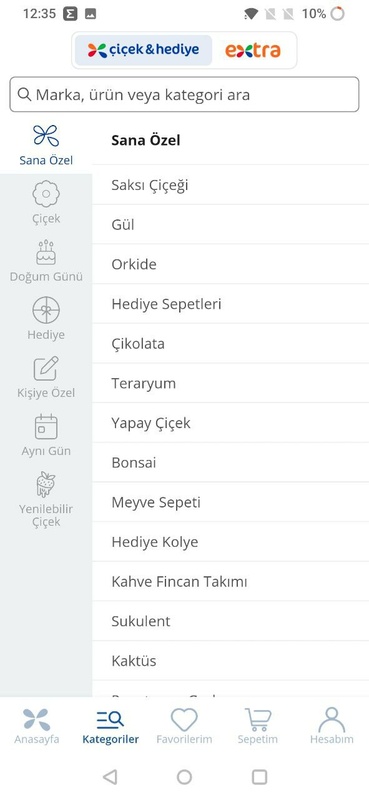Choose Hediye Sepetleri from the list

coord(230,304)
